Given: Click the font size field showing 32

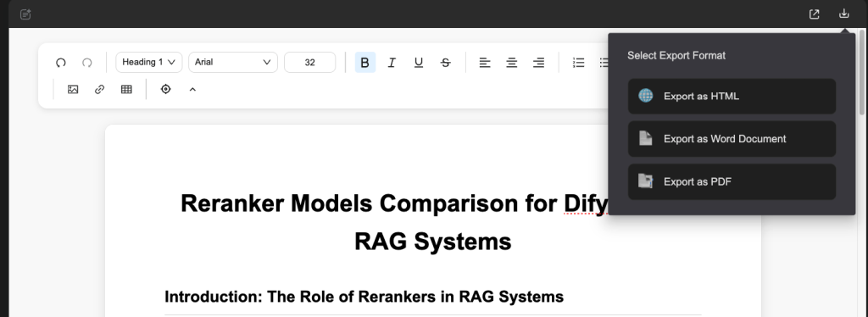Looking at the screenshot, I should coord(310,62).
